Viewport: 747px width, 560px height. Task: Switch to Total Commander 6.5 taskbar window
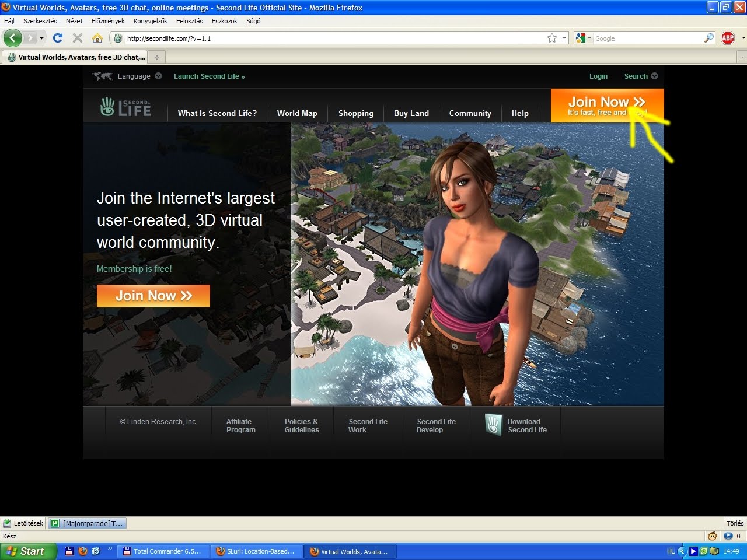click(x=163, y=551)
